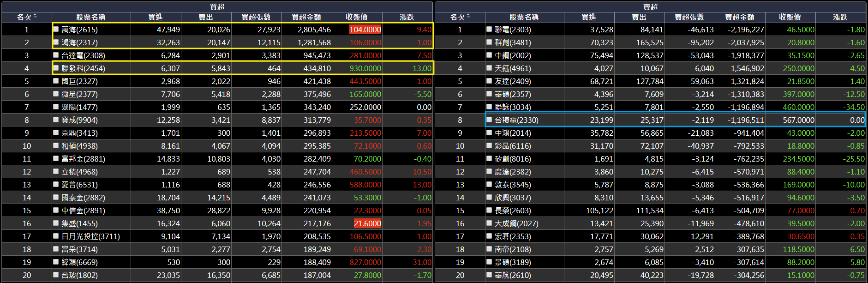Check the box for 華航(2610)

point(489,275)
